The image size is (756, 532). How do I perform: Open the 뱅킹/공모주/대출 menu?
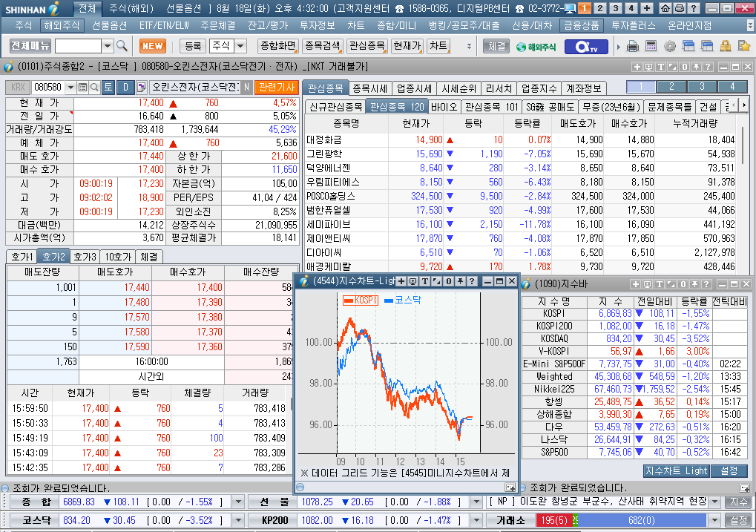point(464,25)
